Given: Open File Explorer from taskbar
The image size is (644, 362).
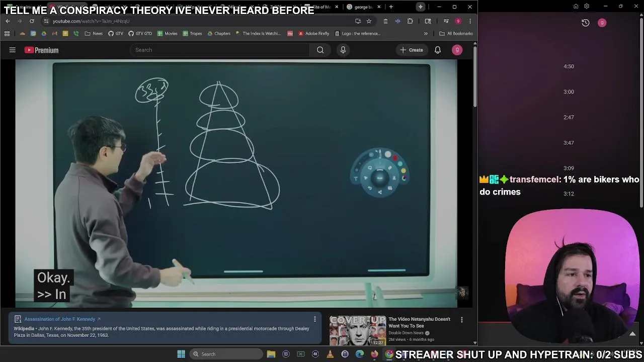Looking at the screenshot, I should 271,354.
